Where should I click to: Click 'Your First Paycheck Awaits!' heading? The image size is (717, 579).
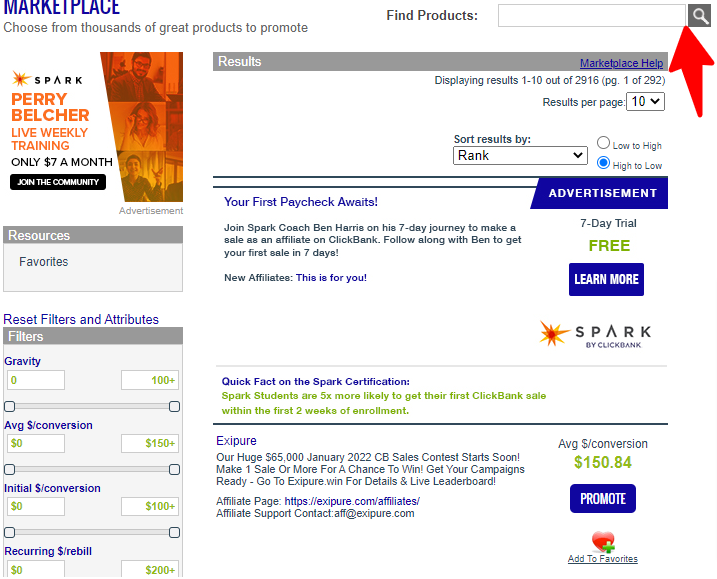pos(301,202)
